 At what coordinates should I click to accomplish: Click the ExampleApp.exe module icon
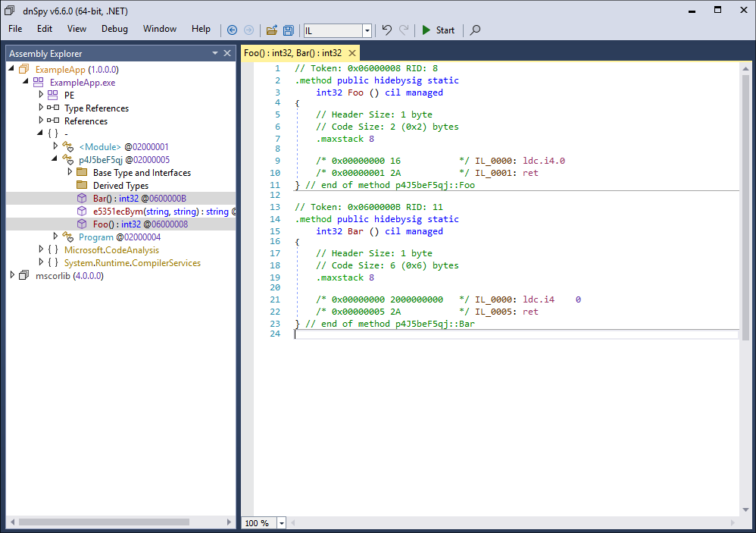[x=38, y=83]
